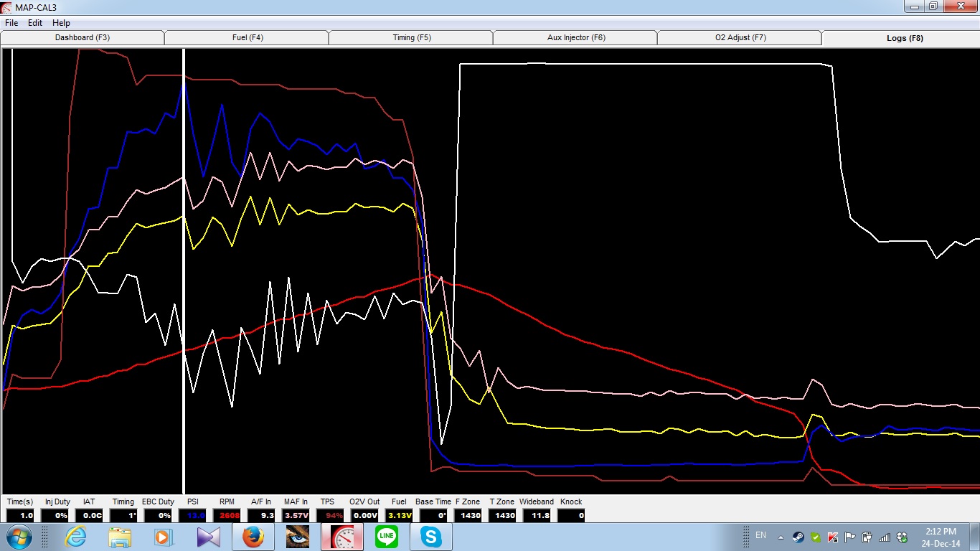
Task: Open the File menu
Action: [x=11, y=23]
